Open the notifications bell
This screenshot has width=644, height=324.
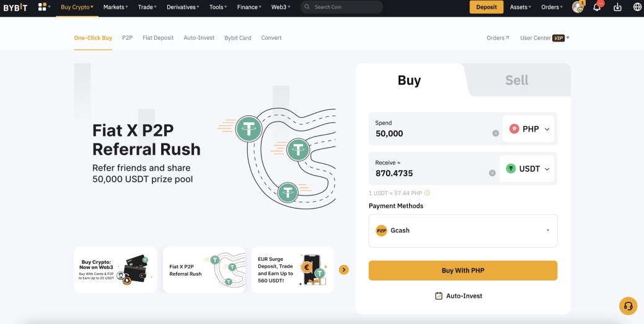[597, 7]
